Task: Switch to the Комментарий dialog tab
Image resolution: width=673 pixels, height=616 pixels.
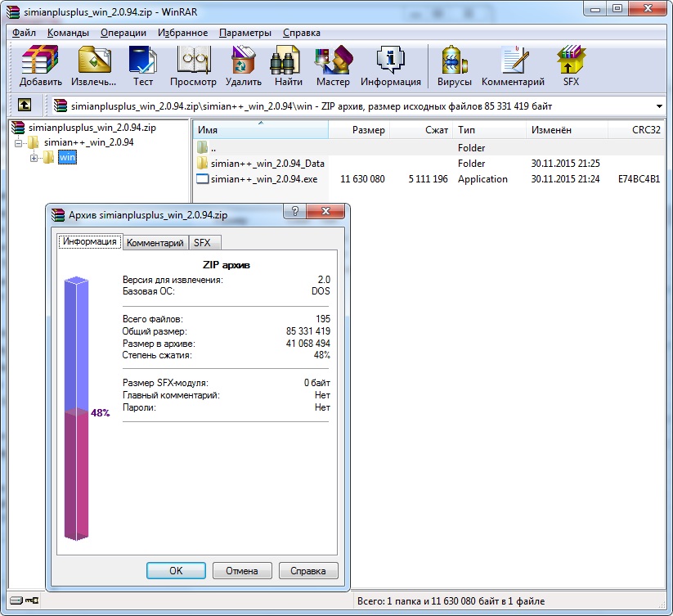Action: point(155,243)
